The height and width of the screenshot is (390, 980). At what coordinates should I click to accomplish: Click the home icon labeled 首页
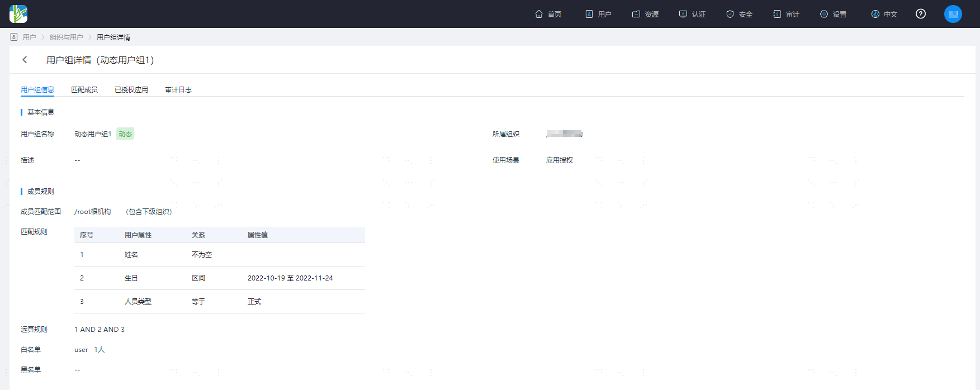548,14
